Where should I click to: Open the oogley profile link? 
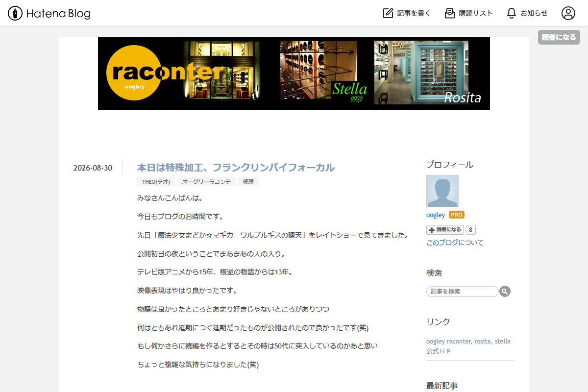pos(436,215)
